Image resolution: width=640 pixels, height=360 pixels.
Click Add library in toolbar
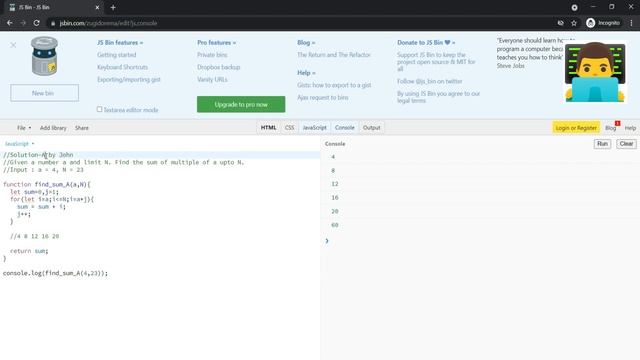tap(53, 128)
